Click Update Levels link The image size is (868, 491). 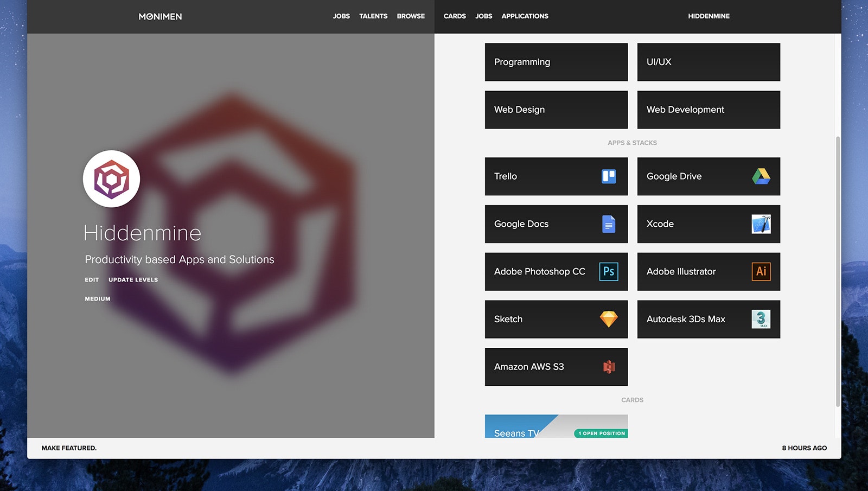(133, 280)
